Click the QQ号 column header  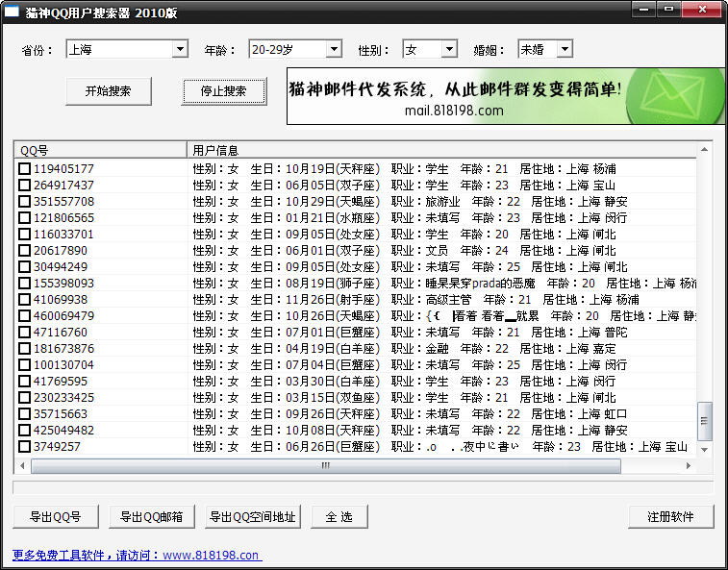pyautogui.click(x=101, y=150)
